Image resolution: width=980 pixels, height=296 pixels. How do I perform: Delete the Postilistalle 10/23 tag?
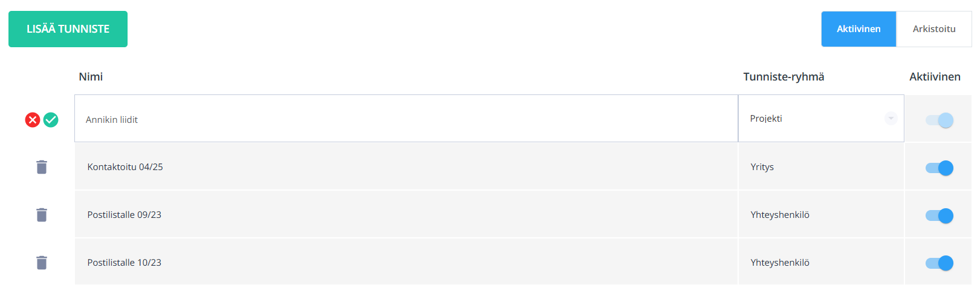coord(42,263)
